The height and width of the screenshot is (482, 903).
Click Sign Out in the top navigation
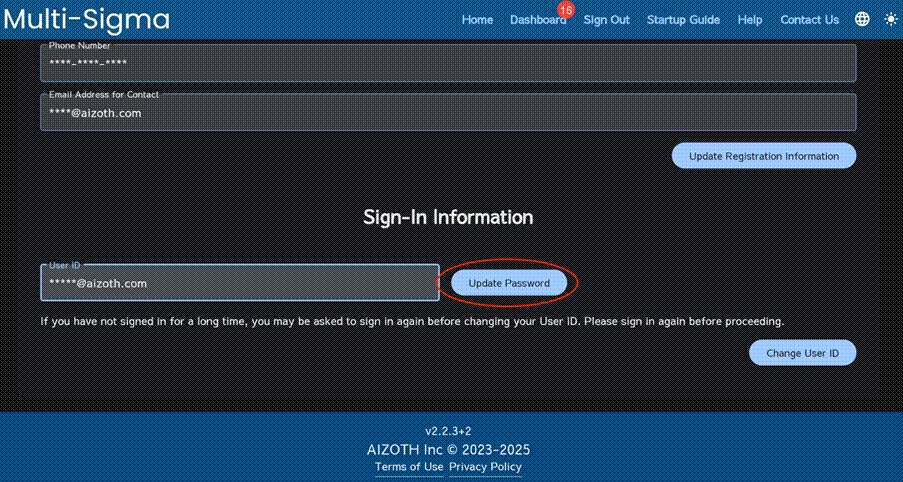point(606,20)
